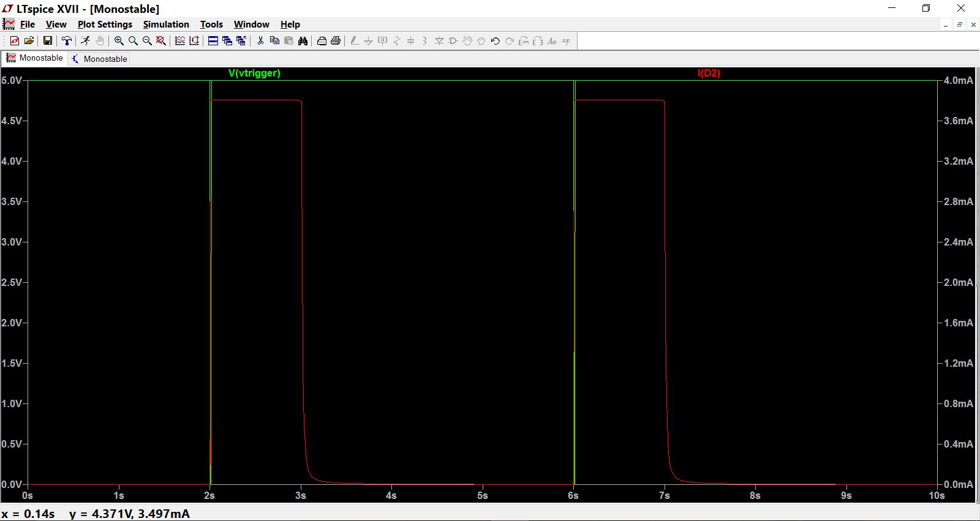Open the View menu
980x521 pixels.
click(x=56, y=24)
